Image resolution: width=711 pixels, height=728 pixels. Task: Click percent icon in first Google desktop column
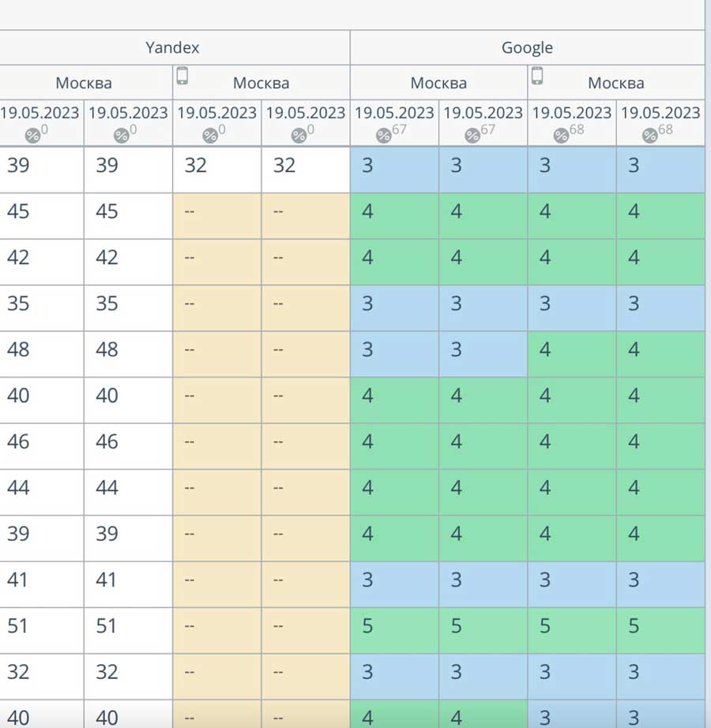383,135
